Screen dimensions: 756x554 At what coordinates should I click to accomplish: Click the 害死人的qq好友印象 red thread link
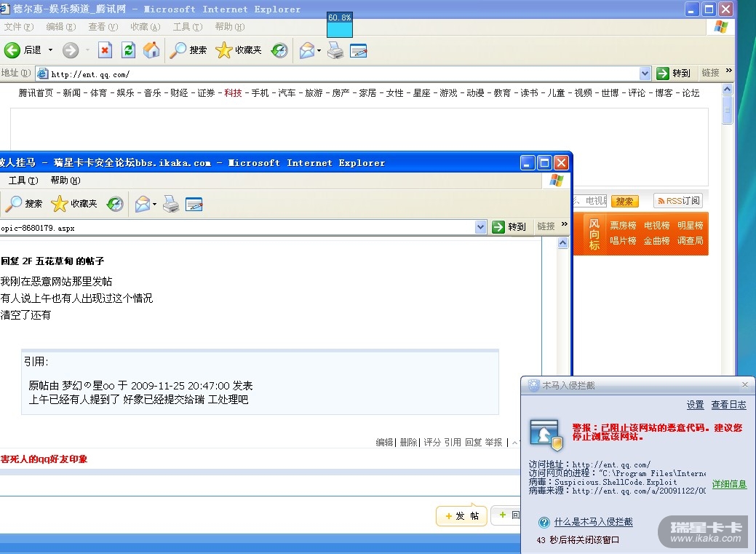44,459
